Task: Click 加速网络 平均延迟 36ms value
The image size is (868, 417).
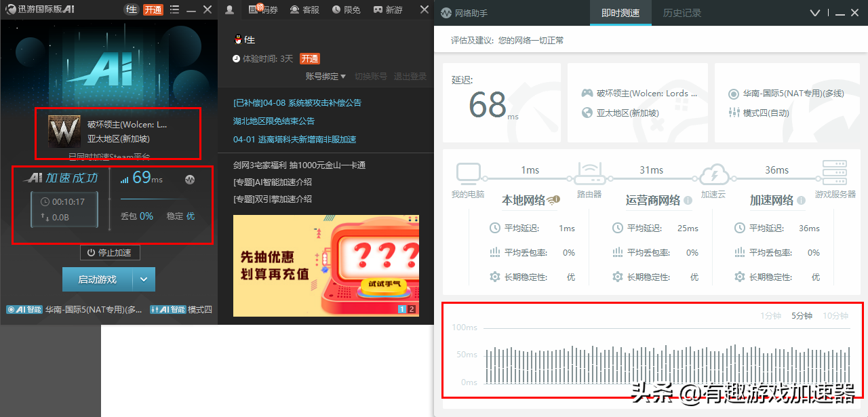Action: [x=809, y=229]
